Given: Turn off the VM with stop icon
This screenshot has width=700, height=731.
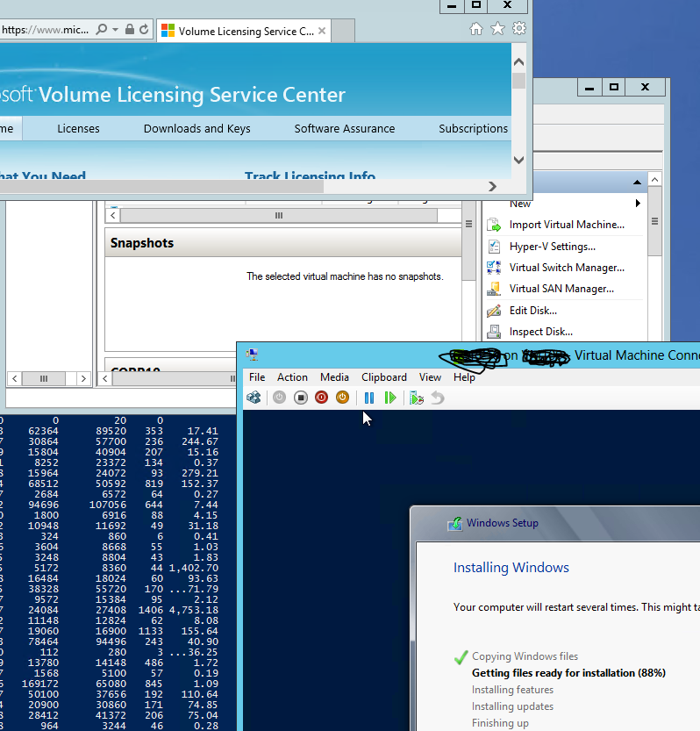Looking at the screenshot, I should coord(301,398).
